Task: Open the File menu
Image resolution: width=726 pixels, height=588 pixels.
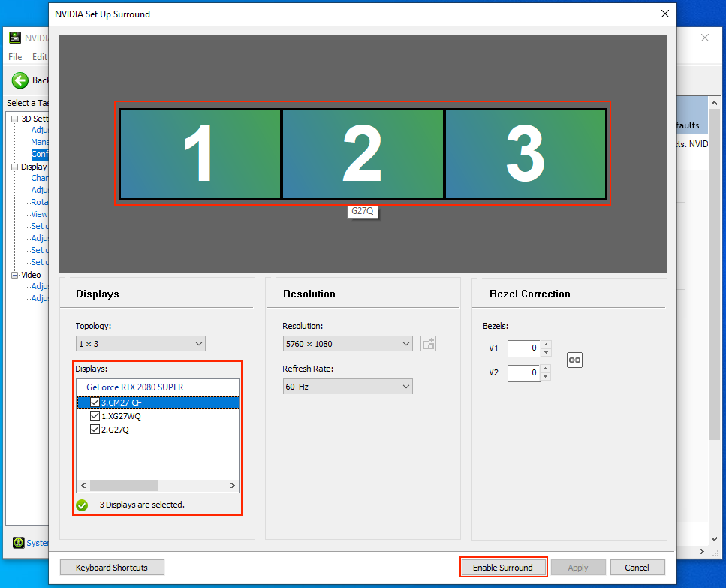Action: (15, 57)
